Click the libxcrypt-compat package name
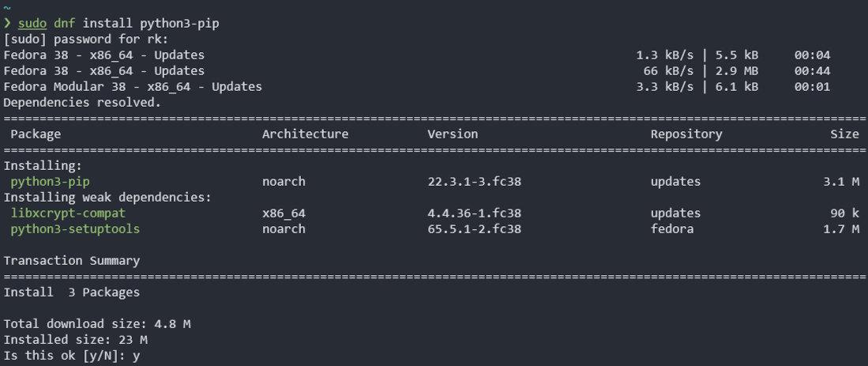Viewport: 868px width, 366px height. tap(68, 213)
